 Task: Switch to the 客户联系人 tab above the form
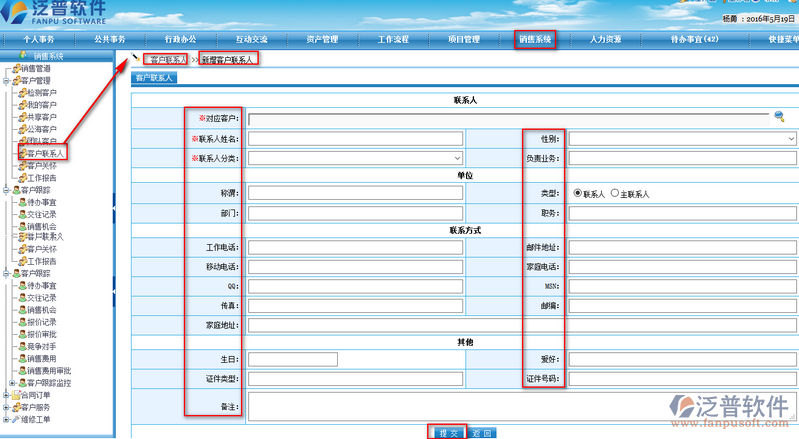tap(154, 78)
